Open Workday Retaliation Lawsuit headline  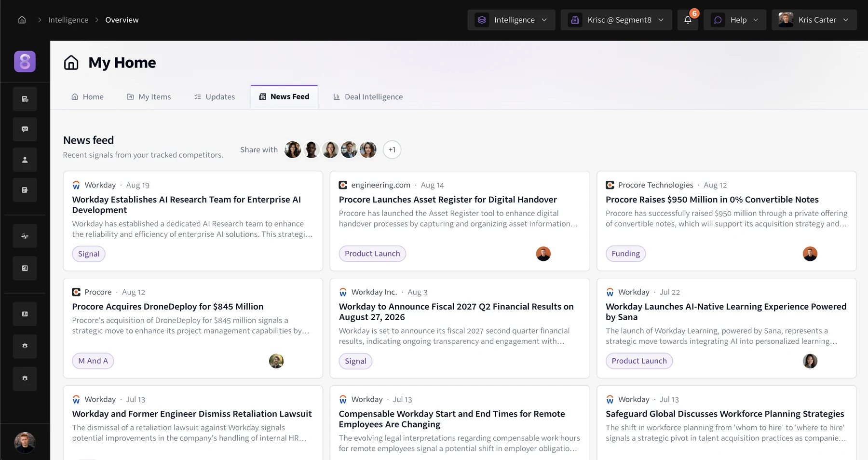click(x=192, y=414)
